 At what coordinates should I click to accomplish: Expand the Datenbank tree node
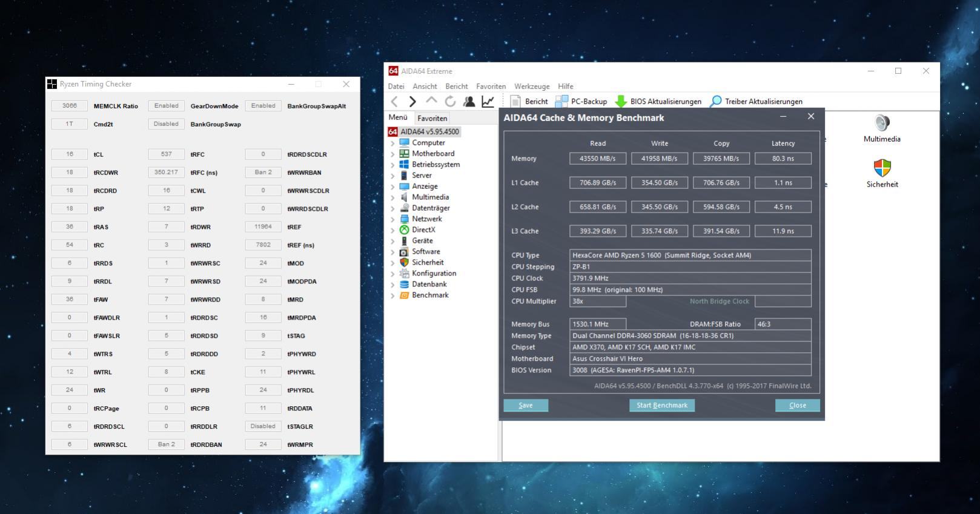[392, 285]
